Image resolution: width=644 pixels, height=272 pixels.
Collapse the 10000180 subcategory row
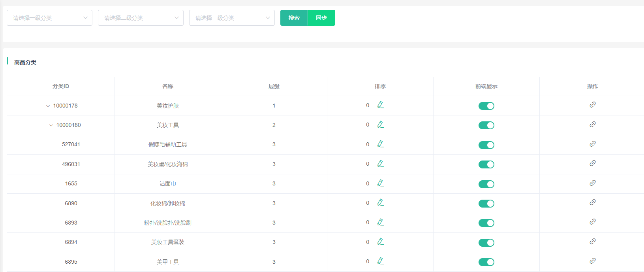[51, 125]
